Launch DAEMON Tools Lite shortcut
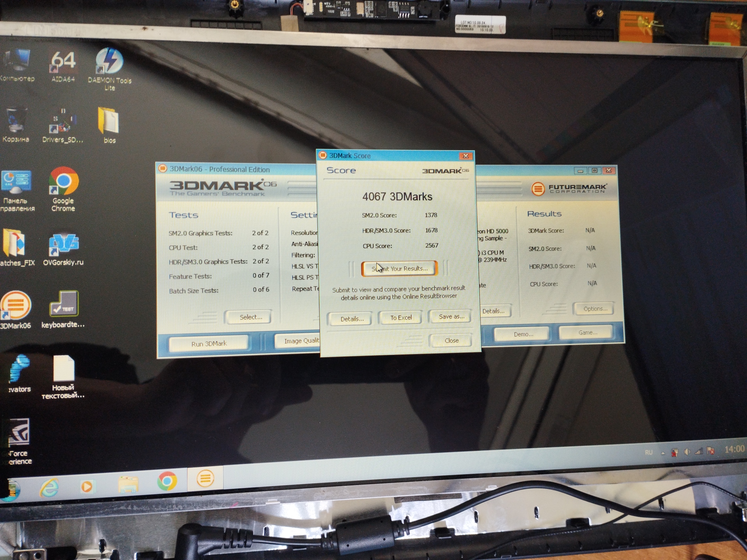 click(x=110, y=69)
